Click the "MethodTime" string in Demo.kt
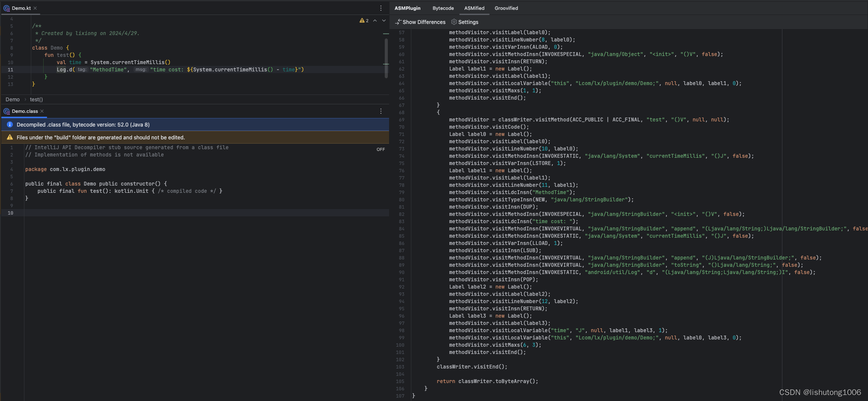This screenshot has height=401, width=868. pyautogui.click(x=109, y=70)
